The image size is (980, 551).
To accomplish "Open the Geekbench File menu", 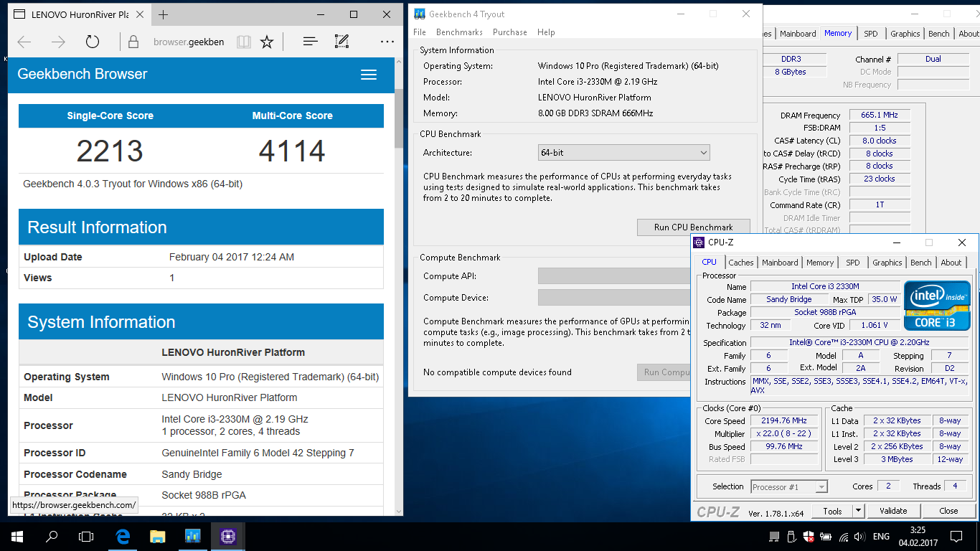I will (420, 32).
